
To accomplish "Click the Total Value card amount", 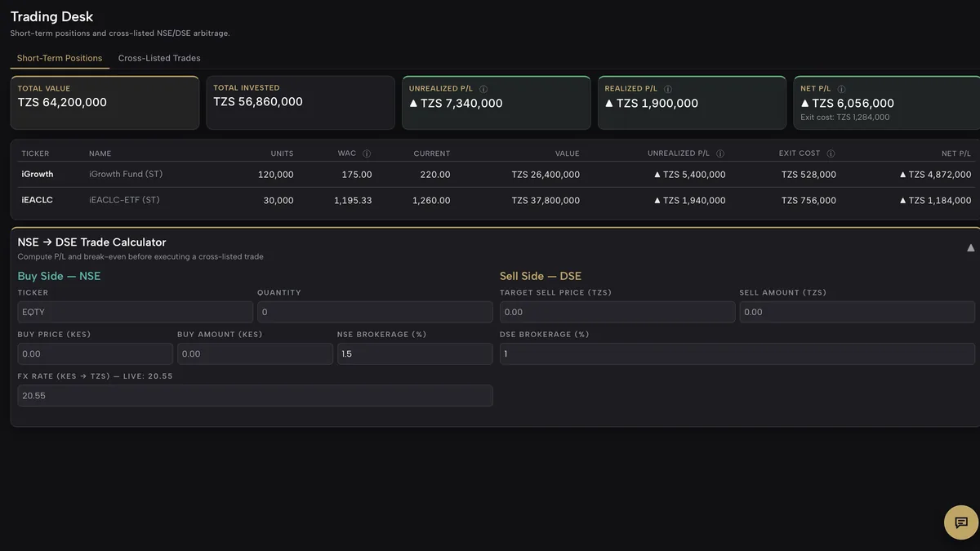I will tap(62, 103).
